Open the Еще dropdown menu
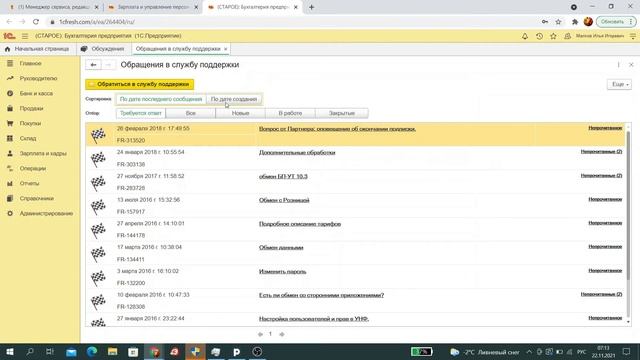The image size is (640, 360). pos(619,84)
